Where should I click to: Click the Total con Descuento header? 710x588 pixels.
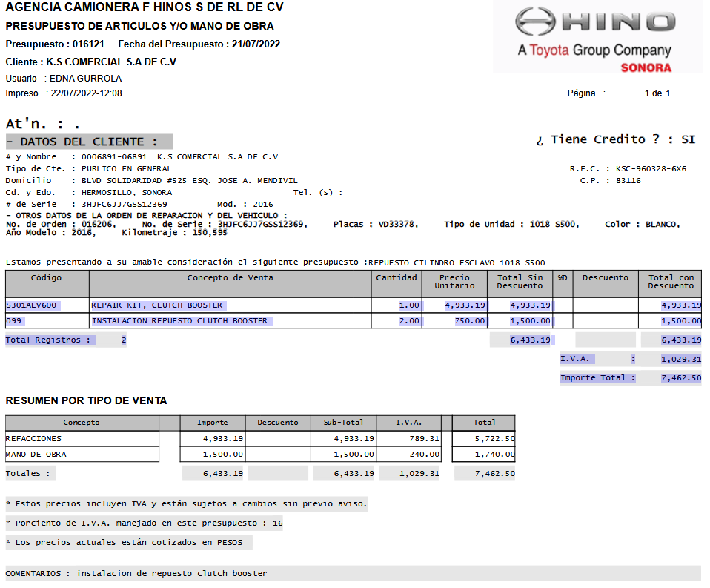[670, 282]
